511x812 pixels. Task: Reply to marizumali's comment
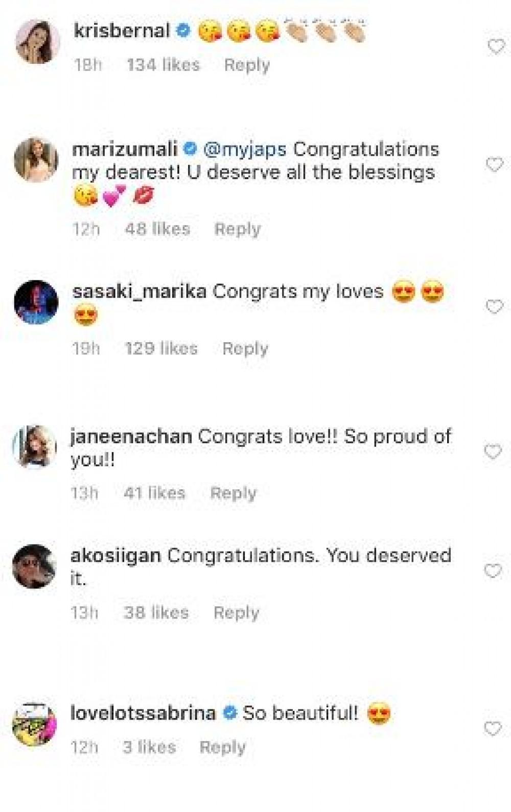click(x=237, y=229)
